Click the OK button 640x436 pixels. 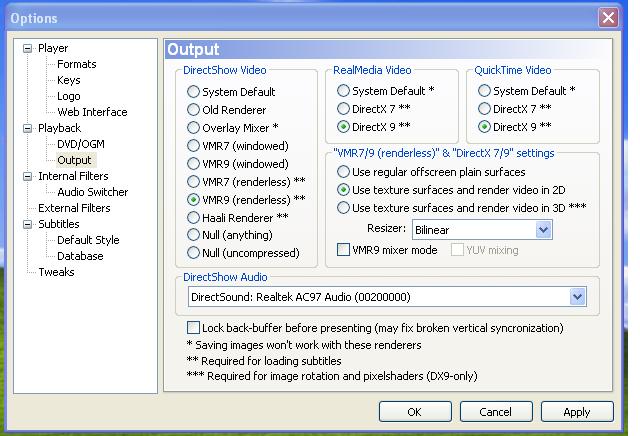[x=415, y=412]
